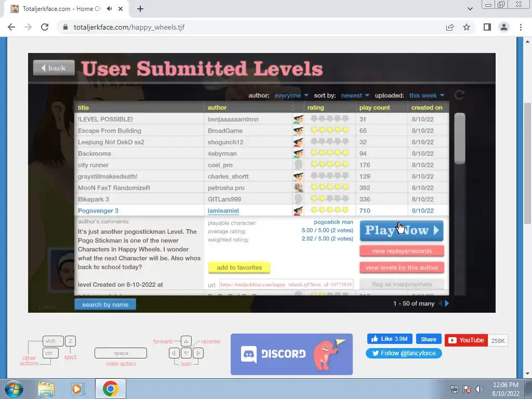This screenshot has height=399, width=532.
Task: Click author name 'BroadGame'
Action: [225, 130]
